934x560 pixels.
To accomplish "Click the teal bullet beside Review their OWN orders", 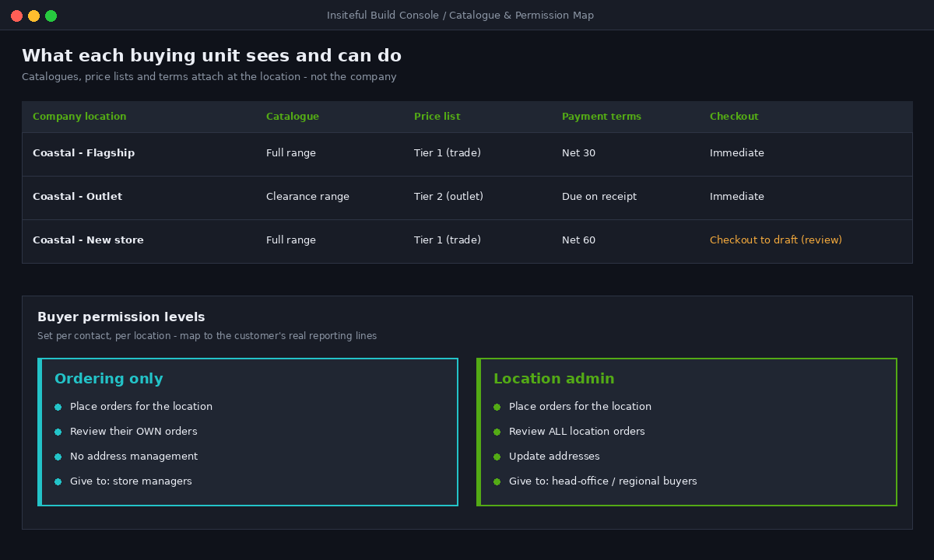I will (x=58, y=432).
